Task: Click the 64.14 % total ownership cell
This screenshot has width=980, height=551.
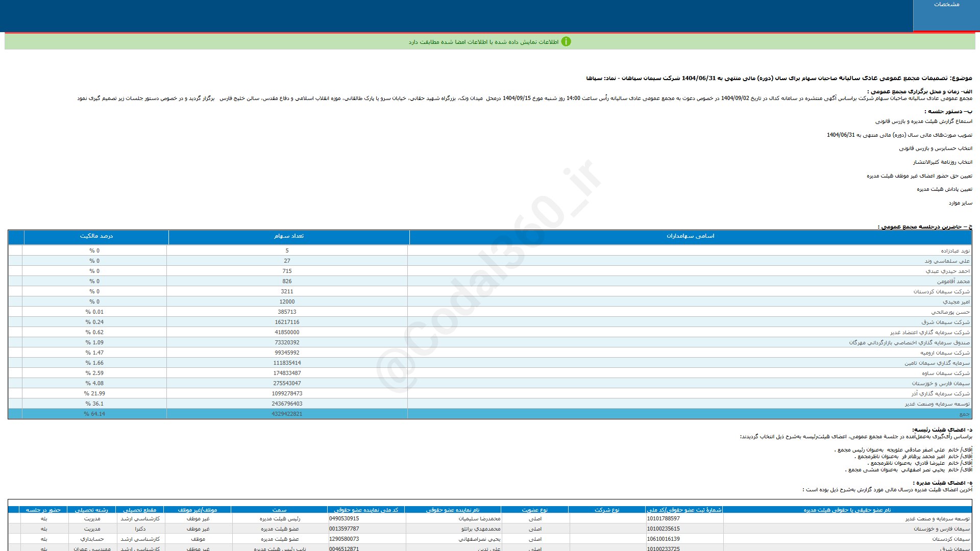Action: click(94, 414)
